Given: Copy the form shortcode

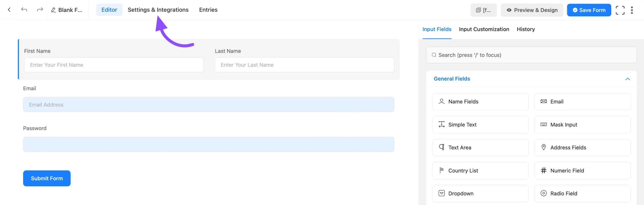Looking at the screenshot, I should coord(483,10).
